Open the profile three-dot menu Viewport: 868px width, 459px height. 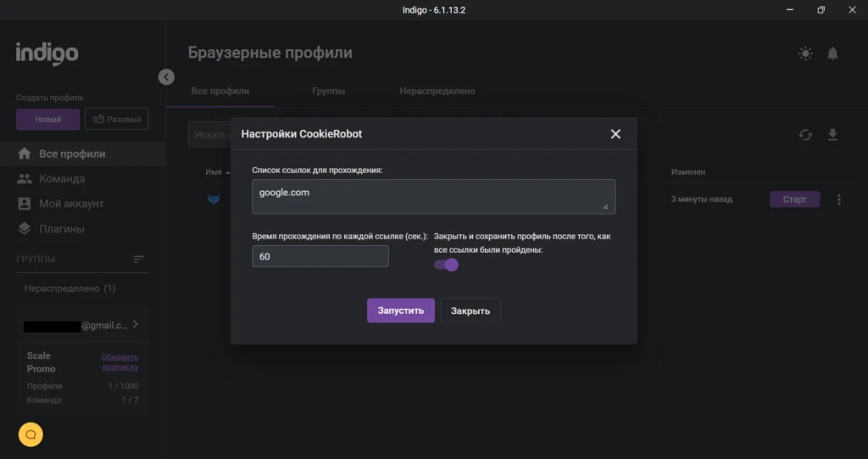click(838, 199)
